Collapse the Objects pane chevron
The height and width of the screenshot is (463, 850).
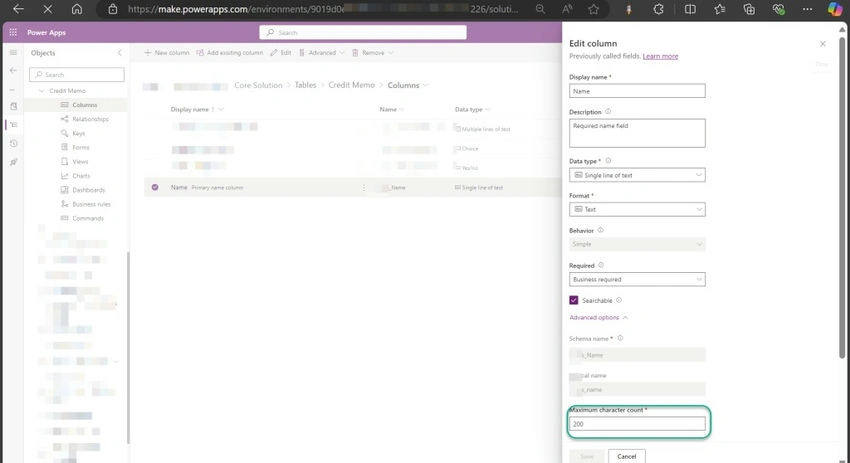[x=120, y=53]
